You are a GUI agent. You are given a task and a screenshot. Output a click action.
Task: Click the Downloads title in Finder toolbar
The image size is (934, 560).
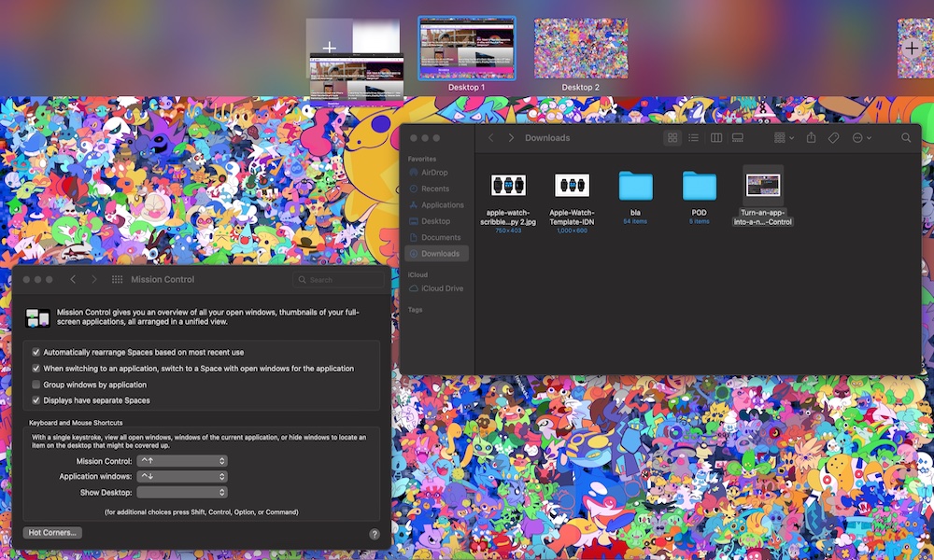(x=547, y=138)
